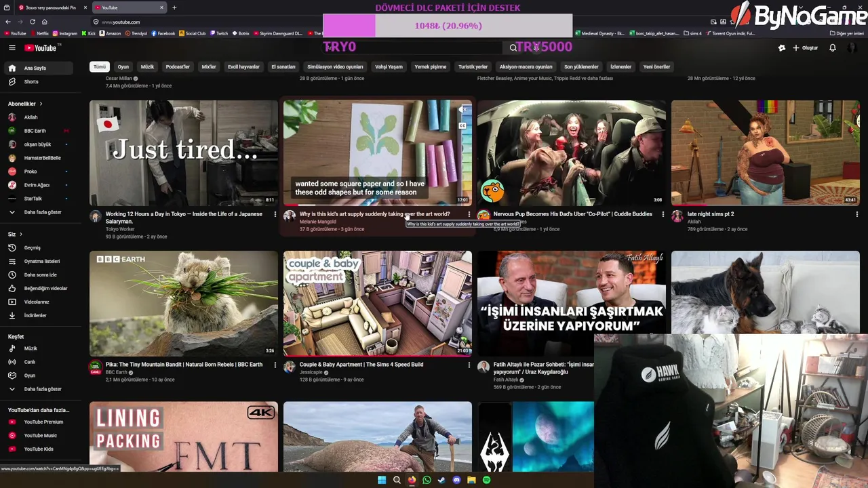Image resolution: width=868 pixels, height=488 pixels.
Task: Open Instagram bookmark
Action: [x=65, y=33]
